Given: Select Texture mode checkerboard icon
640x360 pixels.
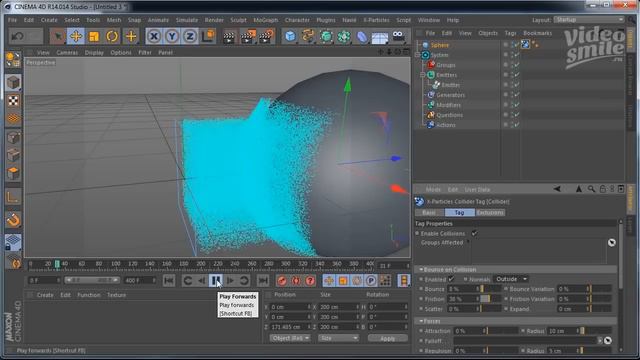Looking at the screenshot, I should click(x=13, y=101).
